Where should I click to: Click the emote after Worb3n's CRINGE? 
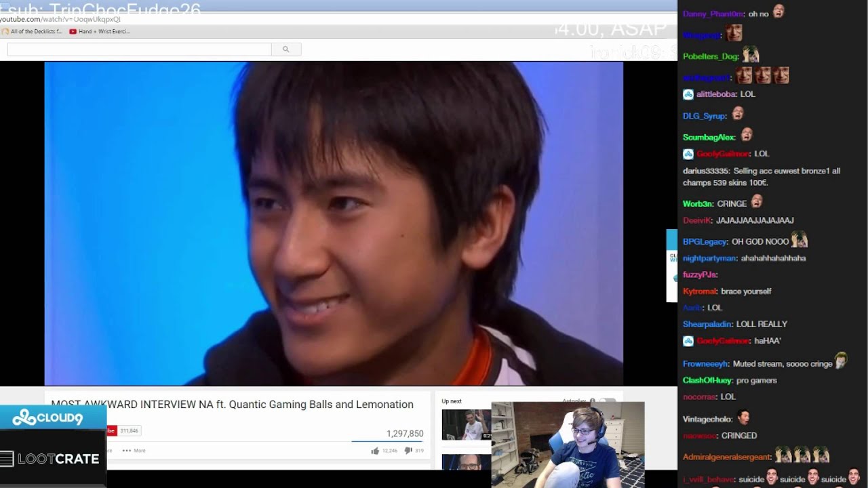point(757,201)
